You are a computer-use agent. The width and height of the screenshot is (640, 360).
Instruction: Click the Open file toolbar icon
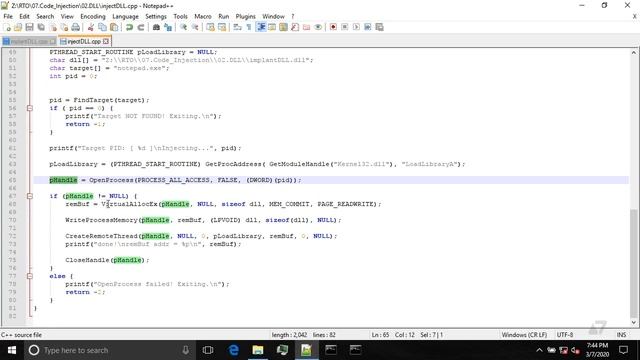[x=18, y=27]
